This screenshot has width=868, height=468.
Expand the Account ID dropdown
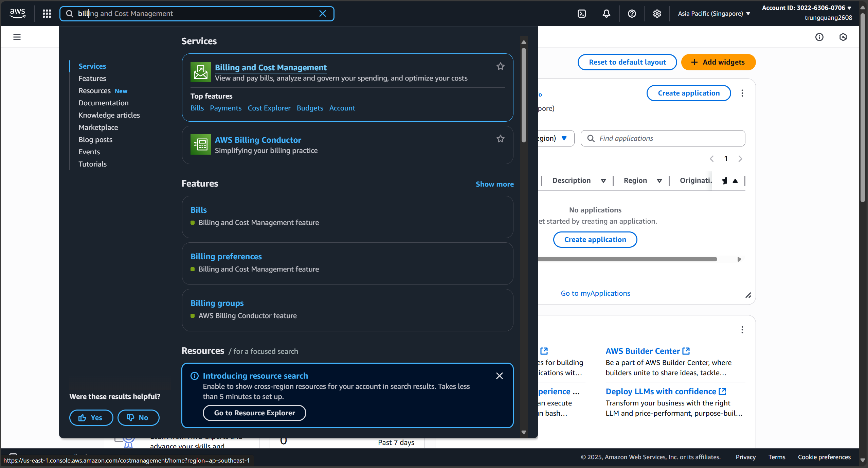(807, 8)
